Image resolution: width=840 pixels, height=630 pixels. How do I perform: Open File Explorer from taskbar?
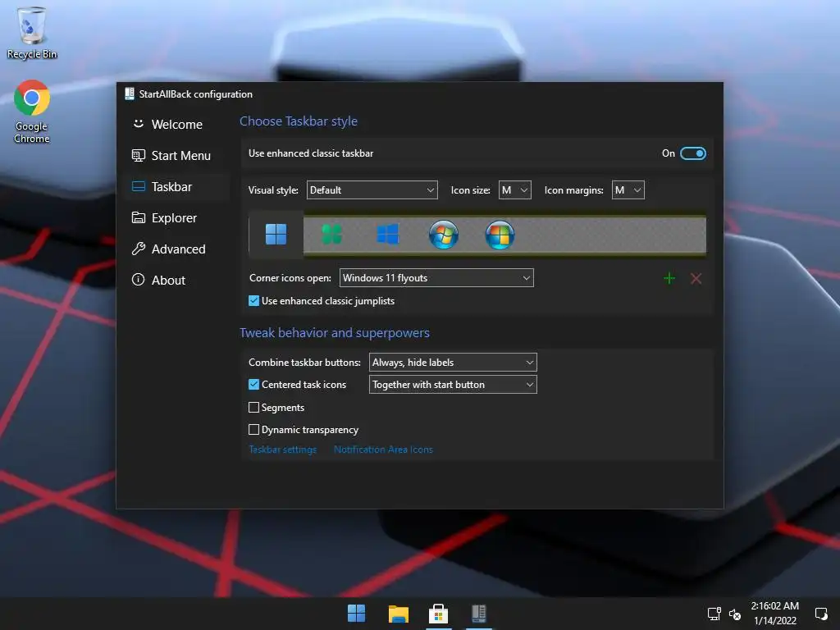point(398,614)
